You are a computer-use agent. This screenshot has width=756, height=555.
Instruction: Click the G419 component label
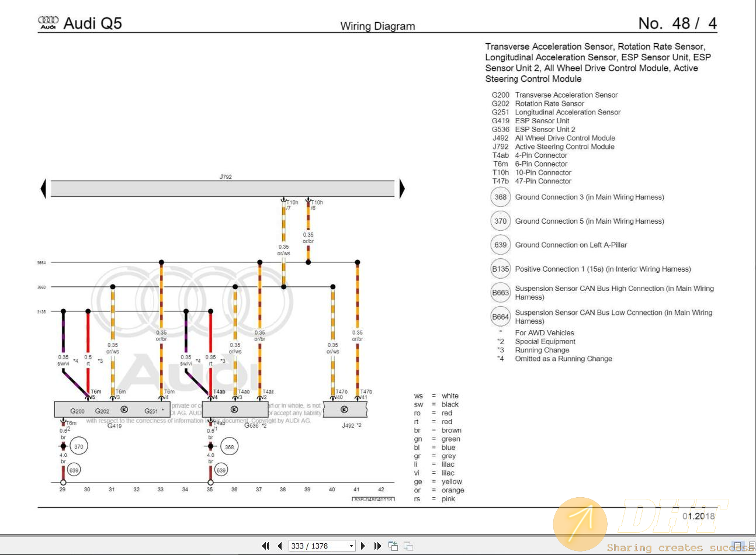coord(115,426)
